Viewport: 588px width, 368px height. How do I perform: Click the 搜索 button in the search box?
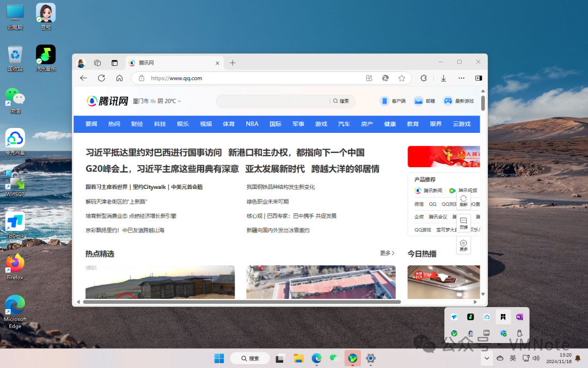pos(341,101)
